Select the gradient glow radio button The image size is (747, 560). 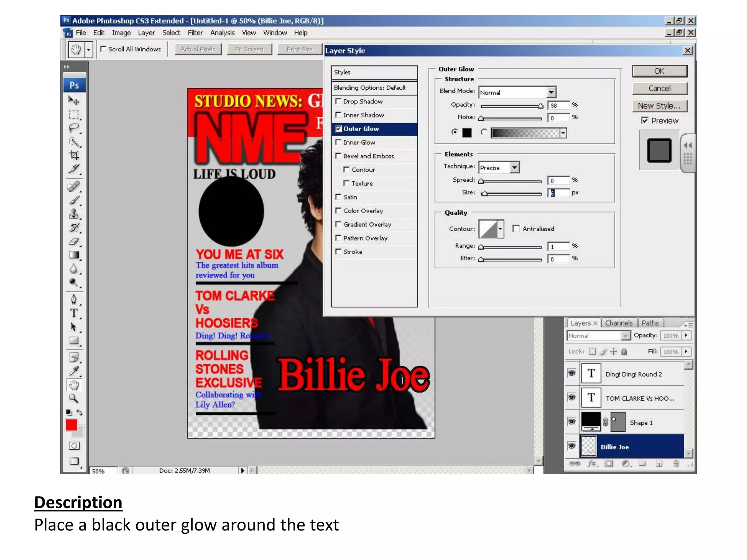484,132
